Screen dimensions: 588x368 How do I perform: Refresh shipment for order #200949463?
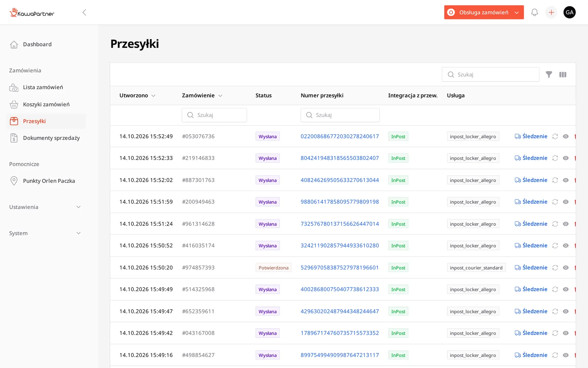point(555,202)
